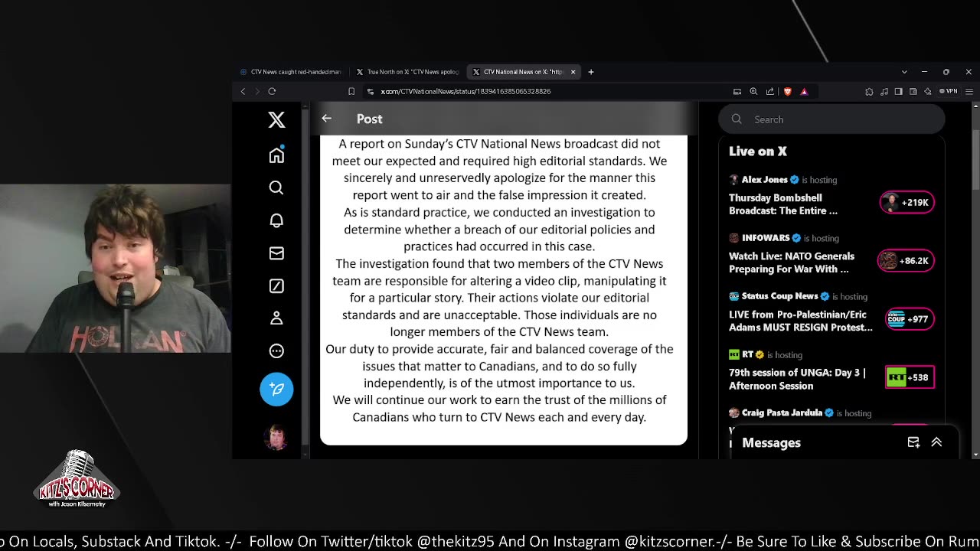
Task: Click browser back arrow
Action: click(x=243, y=91)
